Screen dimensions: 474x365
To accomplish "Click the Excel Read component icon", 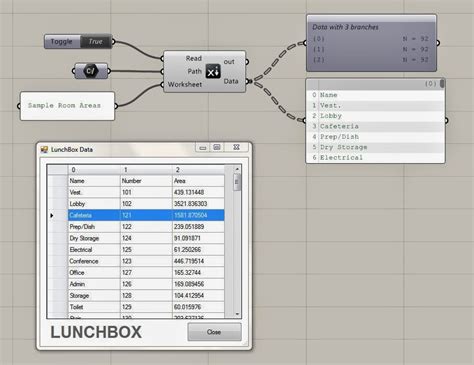I will coord(213,71).
